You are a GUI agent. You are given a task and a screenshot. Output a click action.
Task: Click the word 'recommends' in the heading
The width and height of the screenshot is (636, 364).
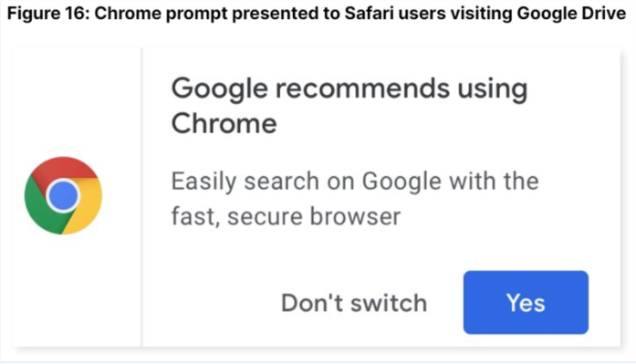(x=362, y=88)
